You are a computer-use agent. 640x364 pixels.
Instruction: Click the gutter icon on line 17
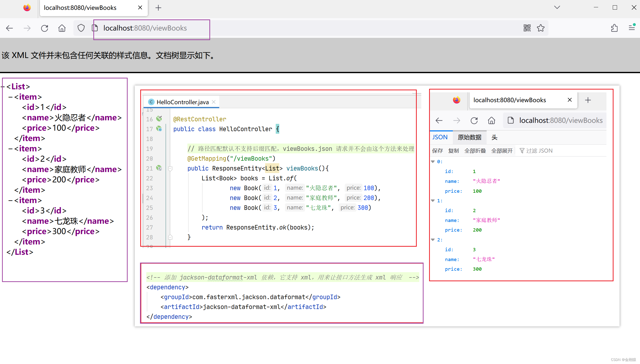[x=159, y=129]
